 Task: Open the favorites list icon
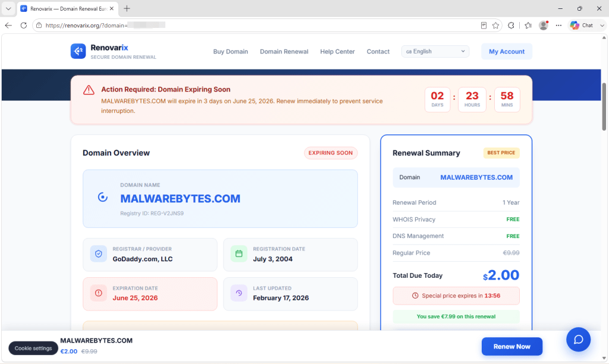[x=528, y=25]
